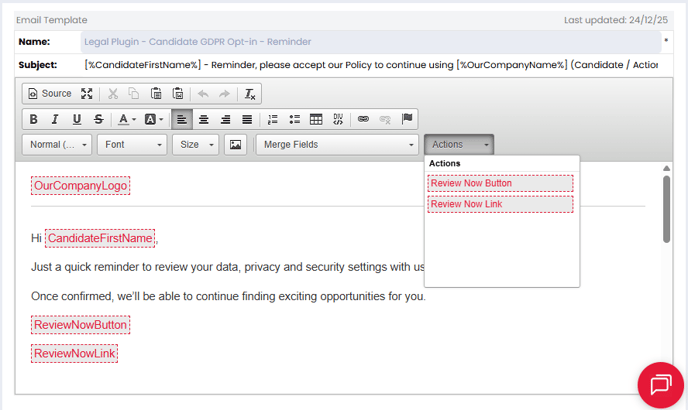Open the font Size dropdown
This screenshot has height=410, width=688.
coord(196,144)
